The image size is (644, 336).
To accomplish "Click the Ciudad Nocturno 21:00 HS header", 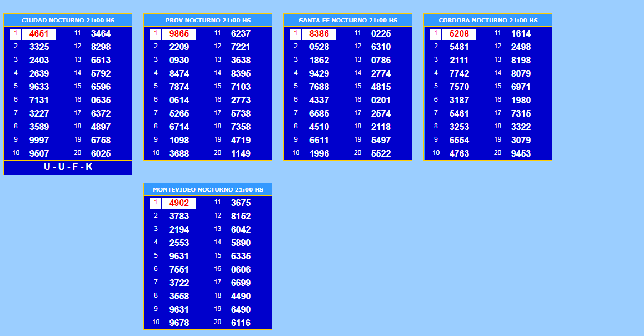I will tap(68, 20).
